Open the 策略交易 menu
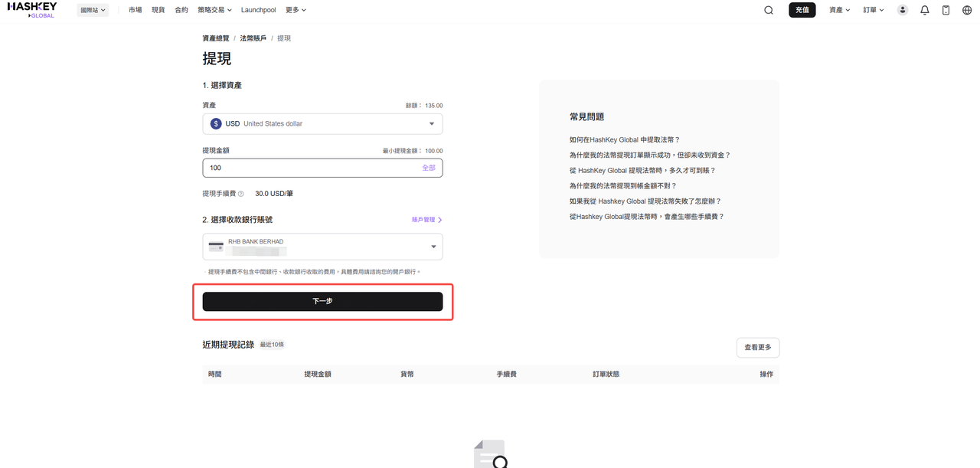The width and height of the screenshot is (980, 468). pyautogui.click(x=214, y=10)
